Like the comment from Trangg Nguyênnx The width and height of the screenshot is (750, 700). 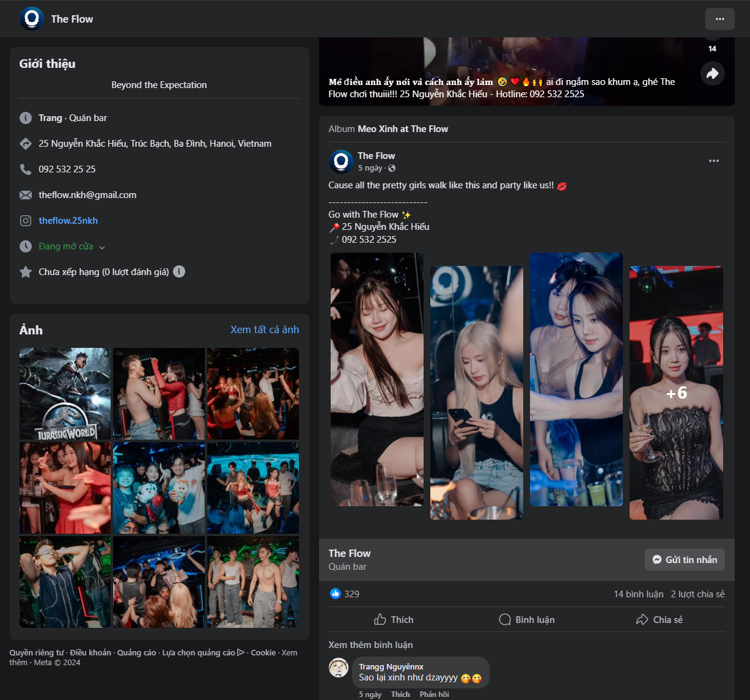click(400, 694)
